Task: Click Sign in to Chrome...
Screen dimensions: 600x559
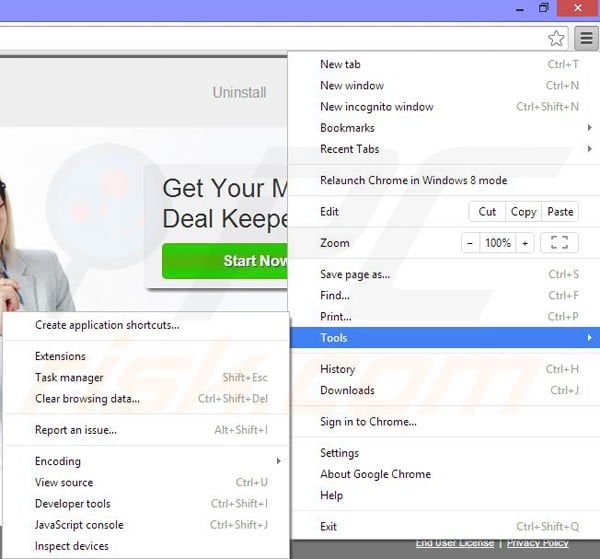Action: [444, 421]
